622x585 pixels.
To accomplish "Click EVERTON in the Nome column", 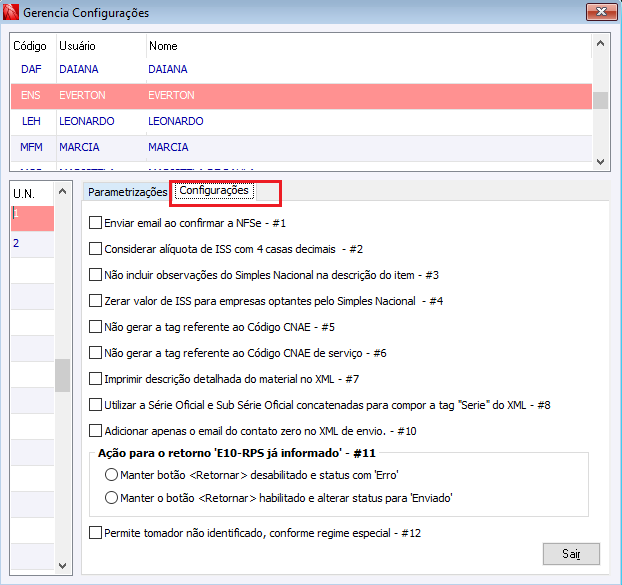I will click(x=171, y=96).
